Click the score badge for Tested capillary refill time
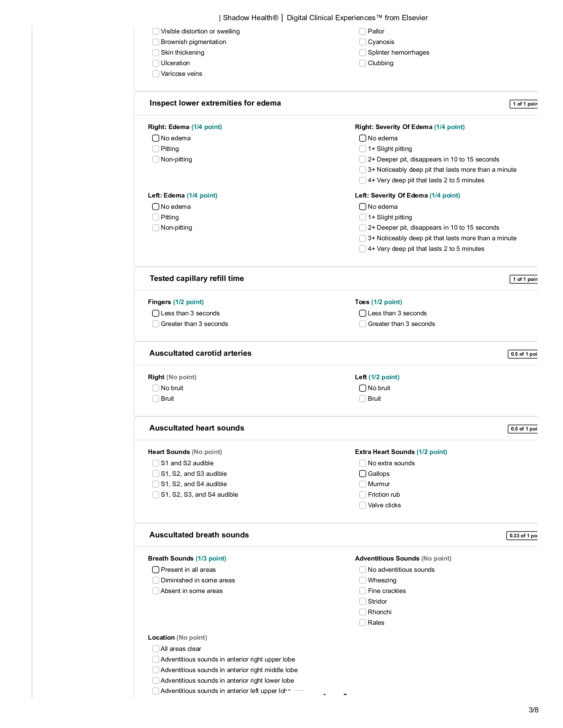The width and height of the screenshot is (563, 728). 524,279
